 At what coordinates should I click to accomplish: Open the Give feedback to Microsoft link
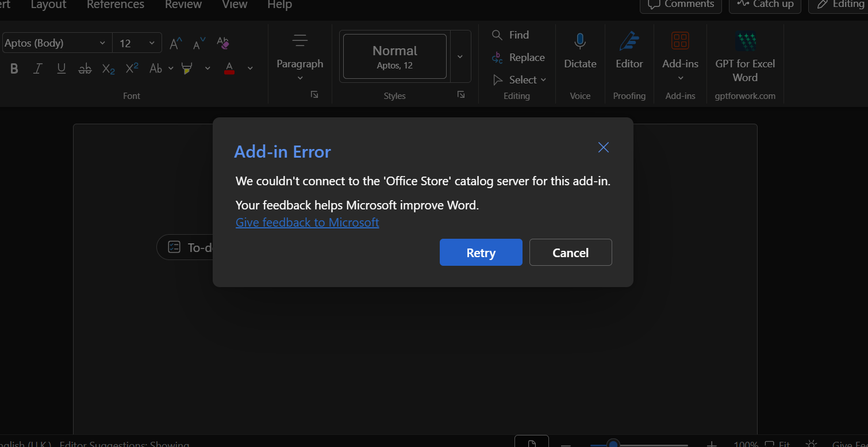307,223
